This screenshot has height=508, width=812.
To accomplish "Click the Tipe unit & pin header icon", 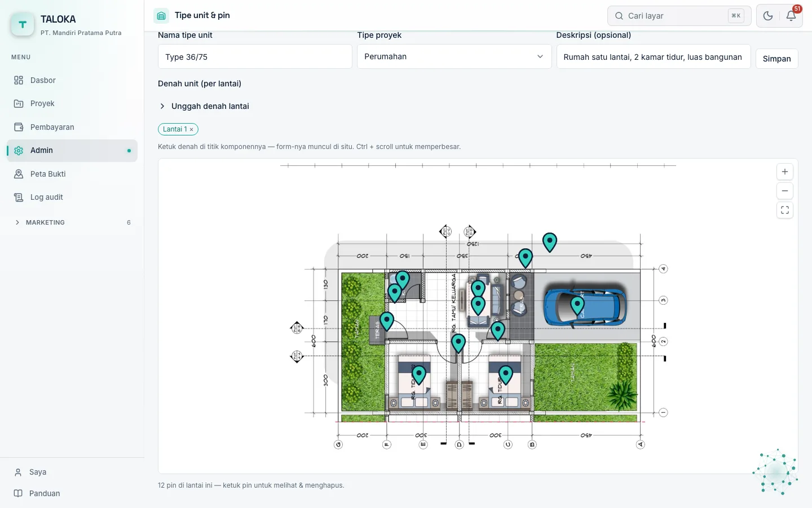I will point(161,16).
